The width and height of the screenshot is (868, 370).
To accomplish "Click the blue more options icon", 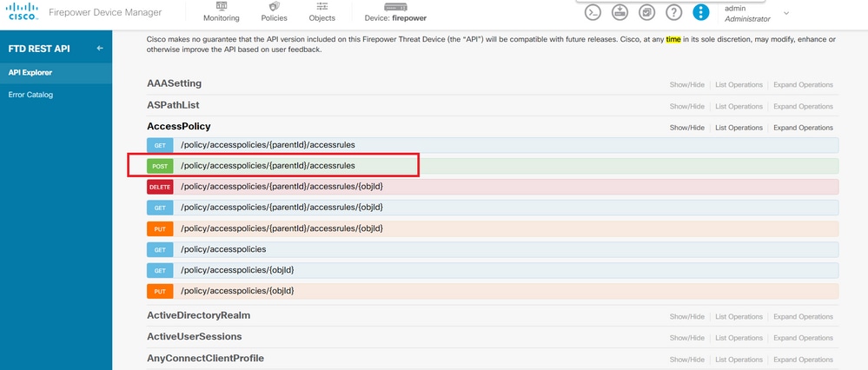I will click(x=700, y=12).
